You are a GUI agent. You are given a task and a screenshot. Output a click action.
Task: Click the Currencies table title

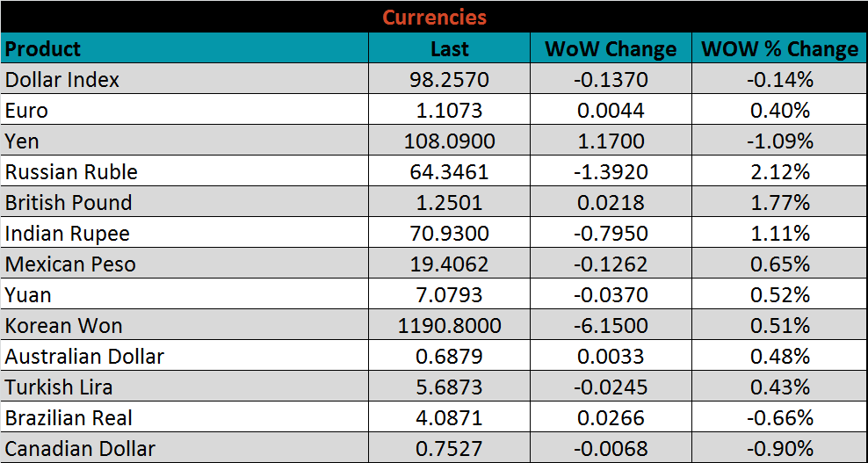(434, 17)
